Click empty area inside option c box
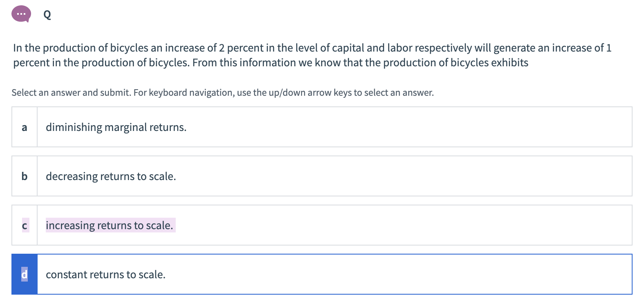Image resolution: width=644 pixels, height=302 pixels. [409, 225]
